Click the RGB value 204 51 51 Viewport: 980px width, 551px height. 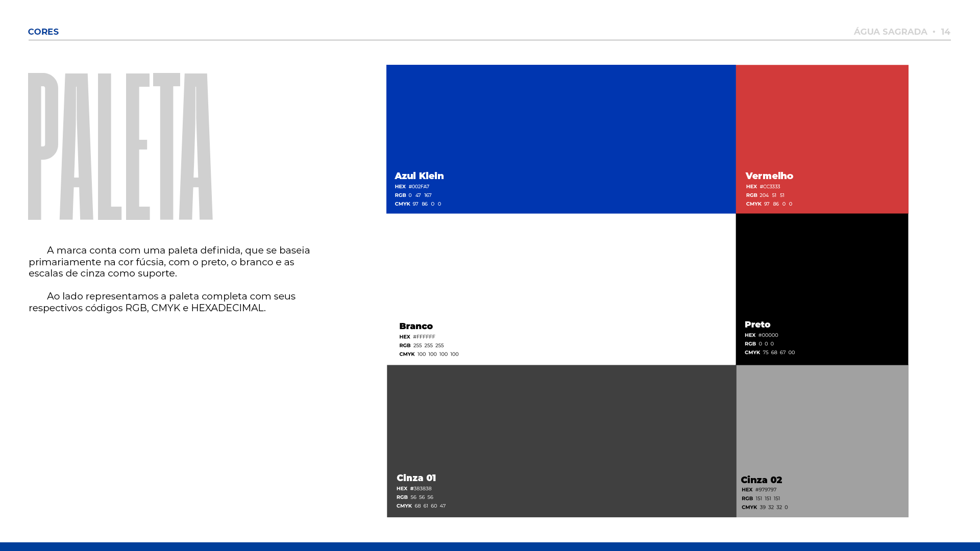772,195
